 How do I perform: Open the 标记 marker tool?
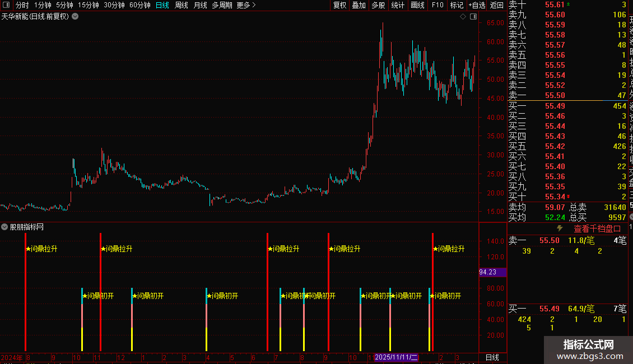[457, 5]
